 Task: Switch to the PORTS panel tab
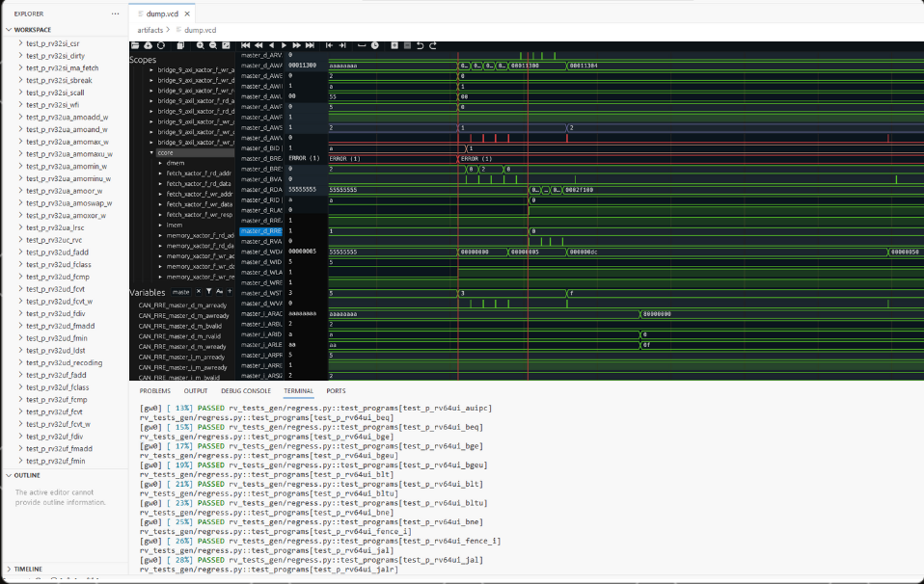tap(336, 391)
